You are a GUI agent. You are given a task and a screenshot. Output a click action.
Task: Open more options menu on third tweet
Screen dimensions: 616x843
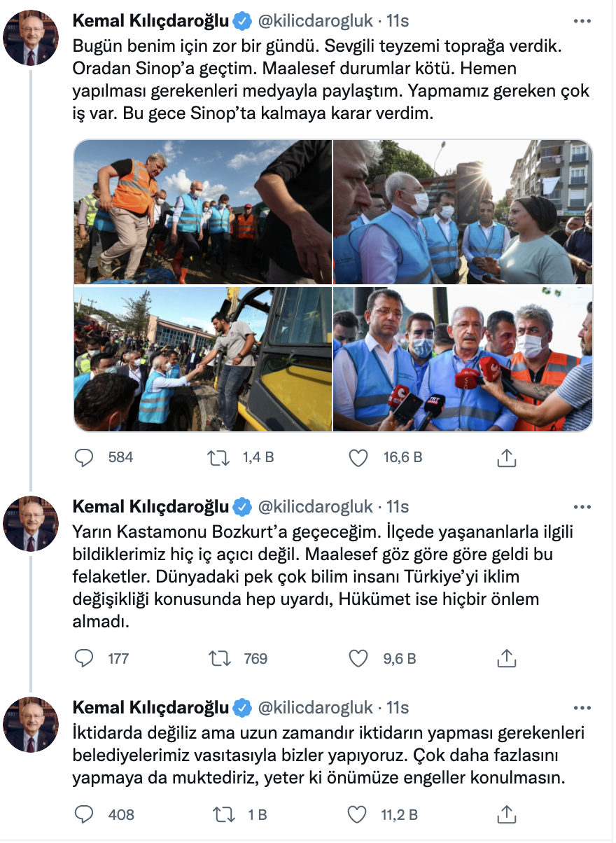[582, 708]
